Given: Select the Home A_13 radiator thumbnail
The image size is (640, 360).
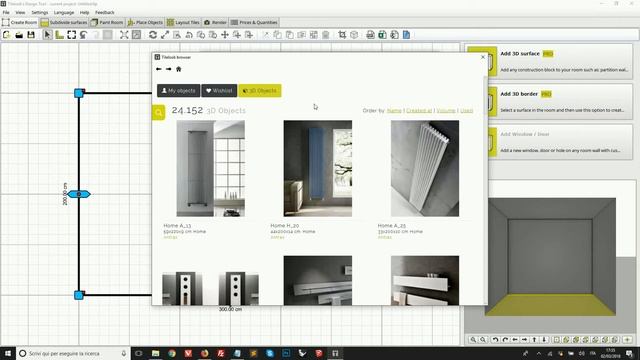Looking at the screenshot, I should tap(211, 168).
